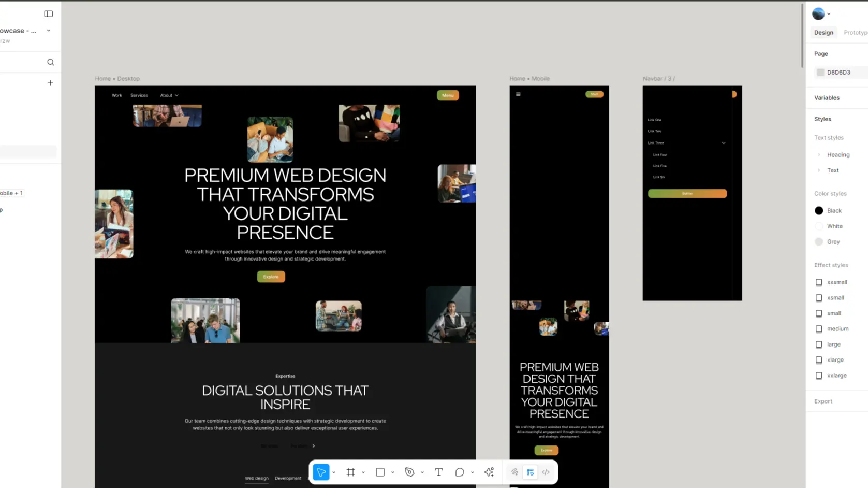This screenshot has height=489, width=868.
Task: Switch to Dev Mode code toggle
Action: pyautogui.click(x=546, y=472)
